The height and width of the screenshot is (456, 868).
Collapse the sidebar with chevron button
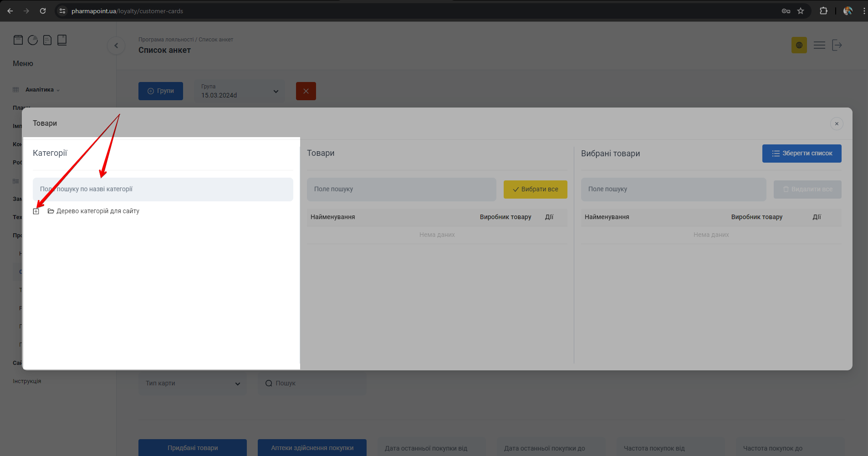(x=116, y=46)
